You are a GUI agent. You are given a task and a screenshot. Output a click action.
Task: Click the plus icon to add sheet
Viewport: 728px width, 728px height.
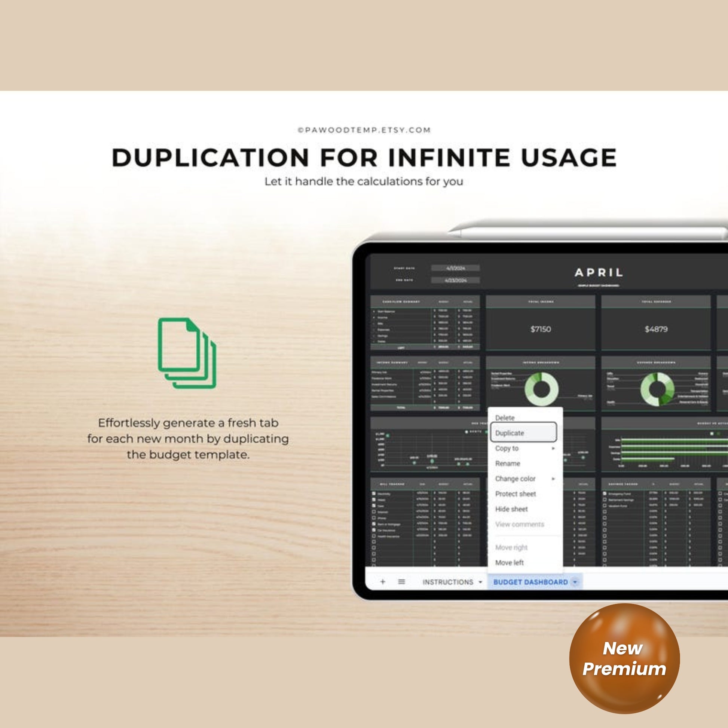[382, 582]
